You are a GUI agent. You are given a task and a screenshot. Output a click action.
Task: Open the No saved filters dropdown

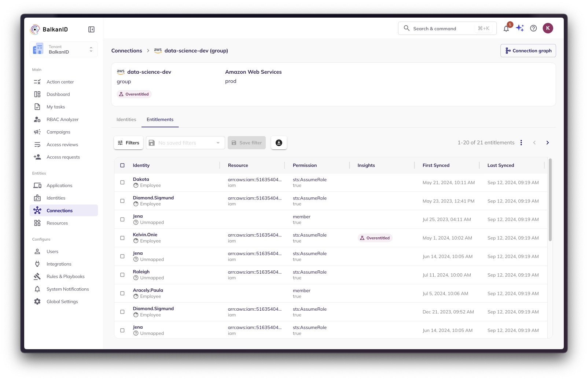tap(185, 143)
